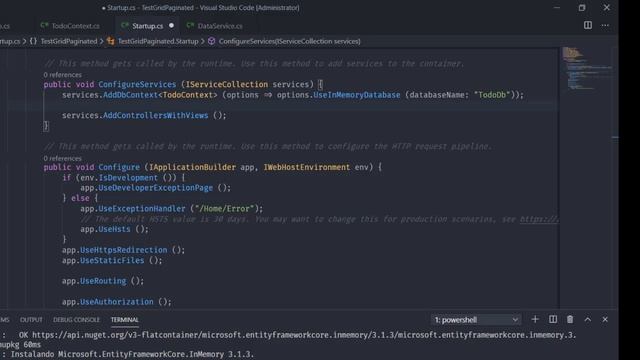Click the UseHttpsRedirection call

coord(124,250)
